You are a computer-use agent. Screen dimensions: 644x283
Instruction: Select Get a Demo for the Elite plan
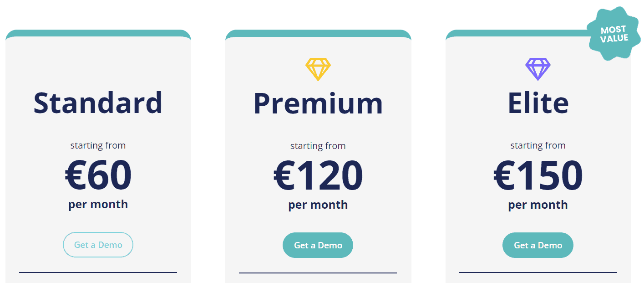pyautogui.click(x=538, y=245)
